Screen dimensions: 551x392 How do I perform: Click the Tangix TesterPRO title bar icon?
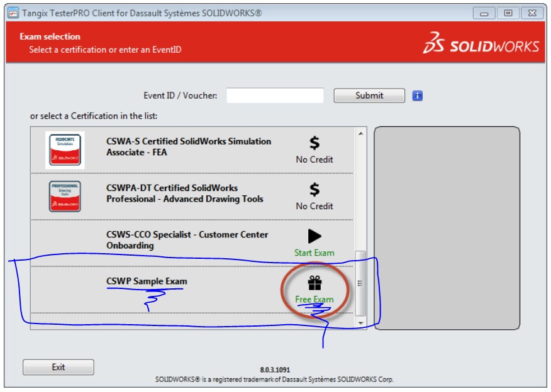(x=13, y=13)
